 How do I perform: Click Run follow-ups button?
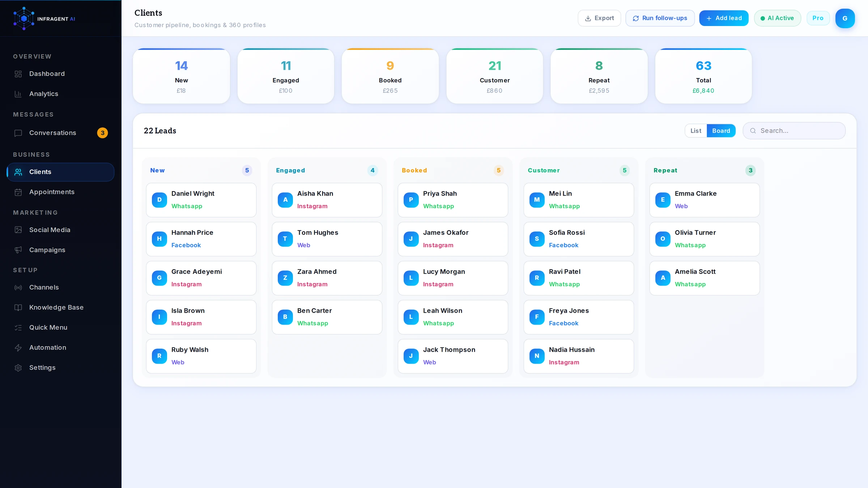coord(660,18)
